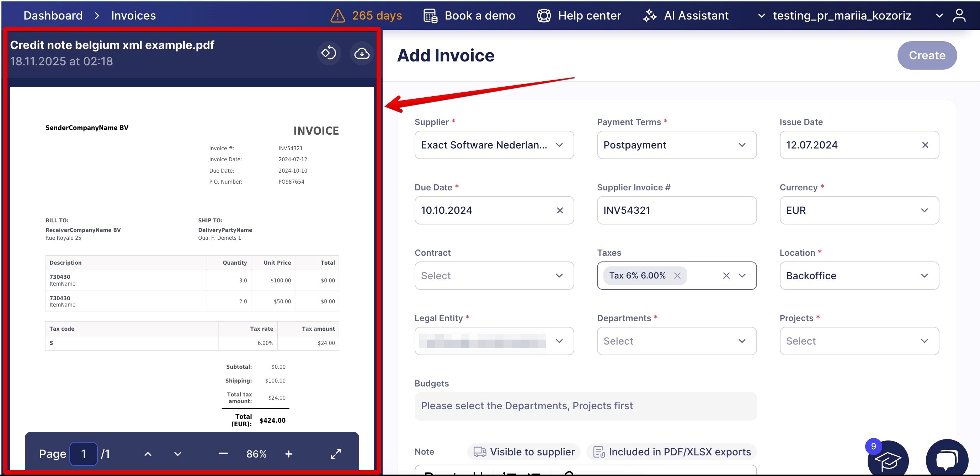Zoom in the PDF with plus icon
This screenshot has width=980, height=476.
[289, 454]
